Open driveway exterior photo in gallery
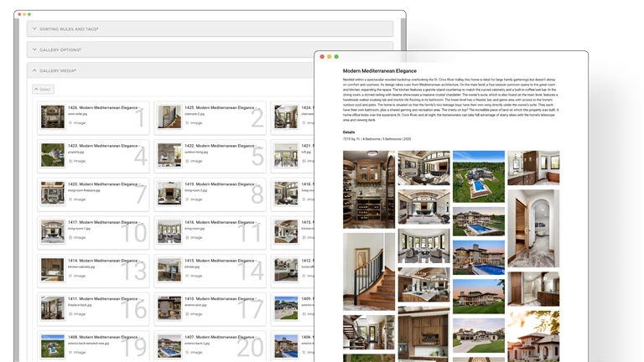Image resolution: width=644 pixels, height=362 pixels. [x=479, y=335]
